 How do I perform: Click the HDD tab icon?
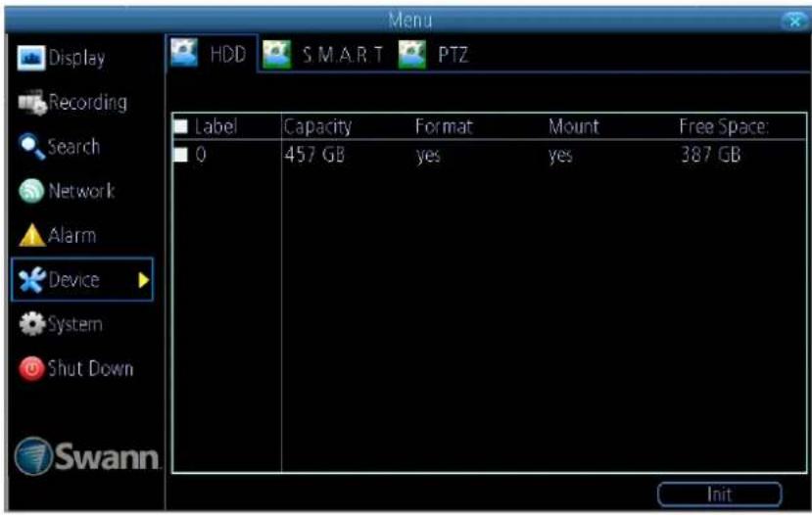[x=184, y=53]
